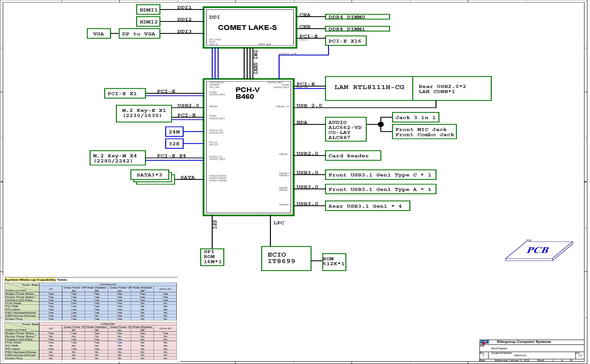Click the date Wednesday, February 12, 2020
The width and height of the screenshot is (590, 364).
click(512, 360)
